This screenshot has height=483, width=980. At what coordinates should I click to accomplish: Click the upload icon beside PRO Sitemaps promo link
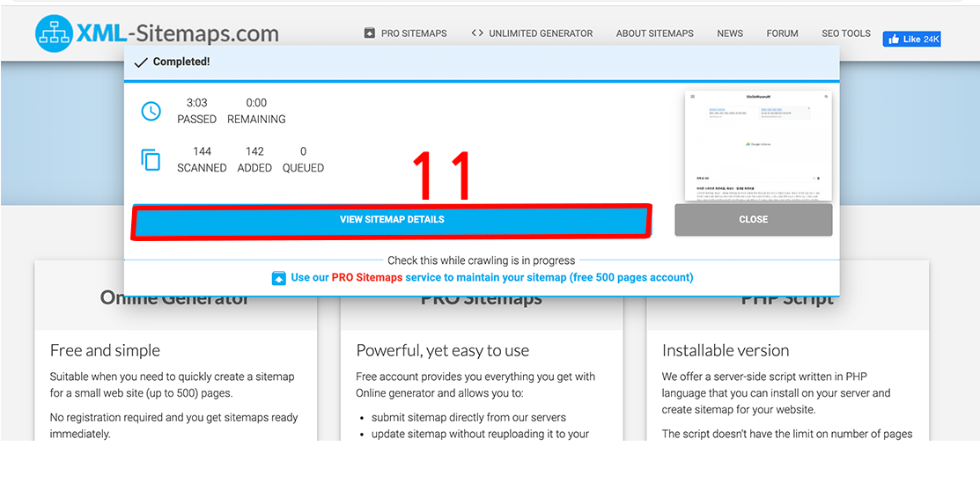(x=279, y=278)
